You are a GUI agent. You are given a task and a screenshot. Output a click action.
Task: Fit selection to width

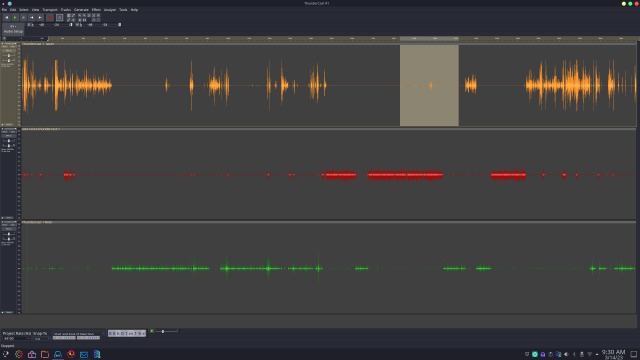click(89, 16)
